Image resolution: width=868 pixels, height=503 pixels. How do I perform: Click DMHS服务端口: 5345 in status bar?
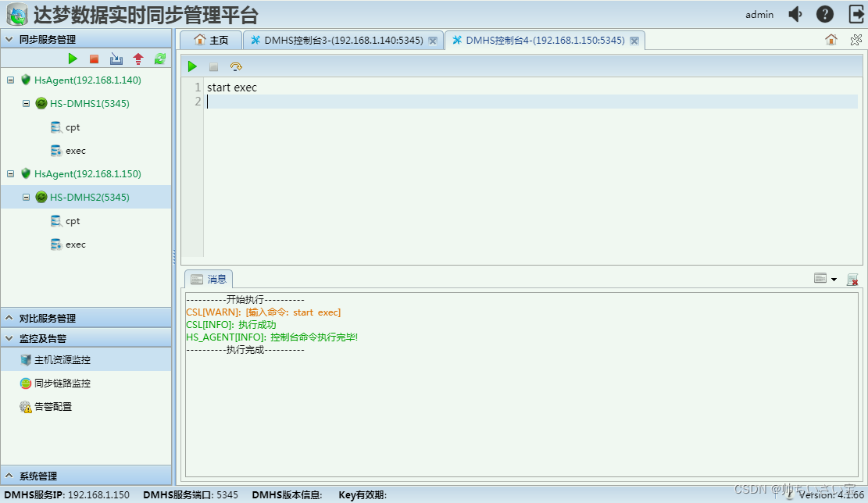191,494
